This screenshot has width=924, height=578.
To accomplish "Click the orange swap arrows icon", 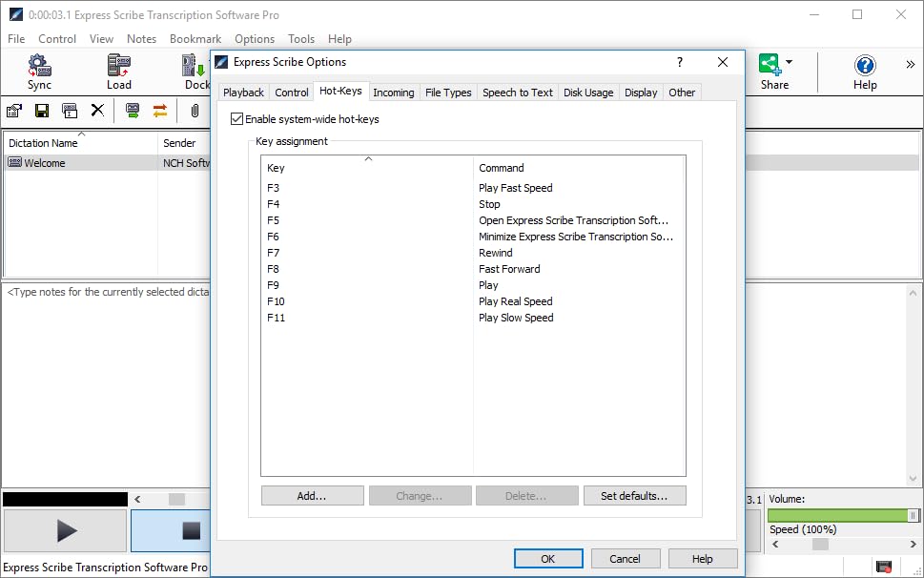I will pos(160,111).
